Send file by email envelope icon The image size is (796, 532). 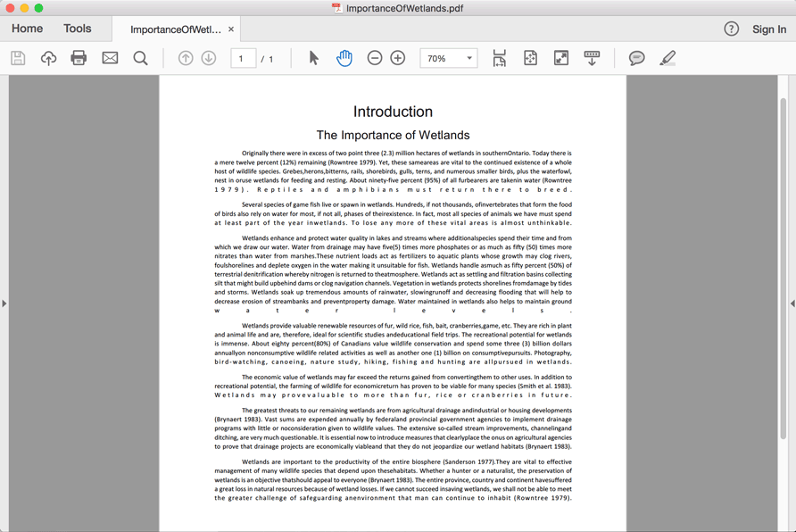tap(110, 58)
